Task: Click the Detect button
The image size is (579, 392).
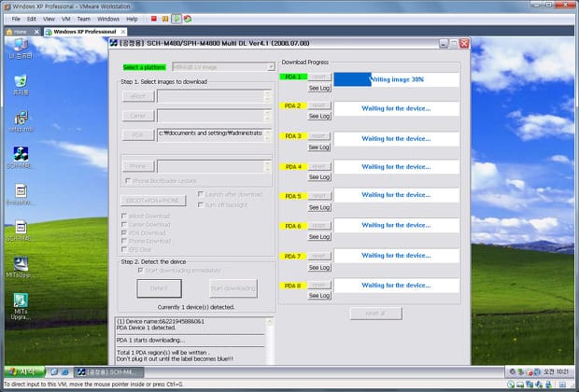Action: point(159,288)
